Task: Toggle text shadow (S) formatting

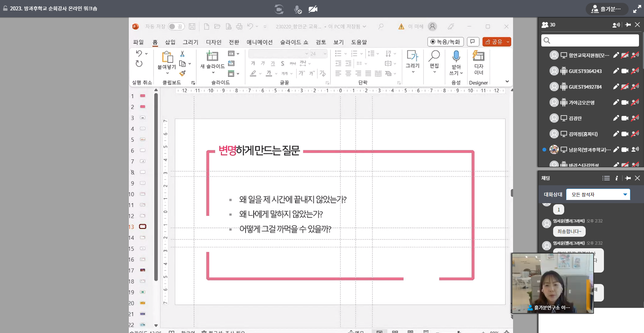Action: coord(283,63)
